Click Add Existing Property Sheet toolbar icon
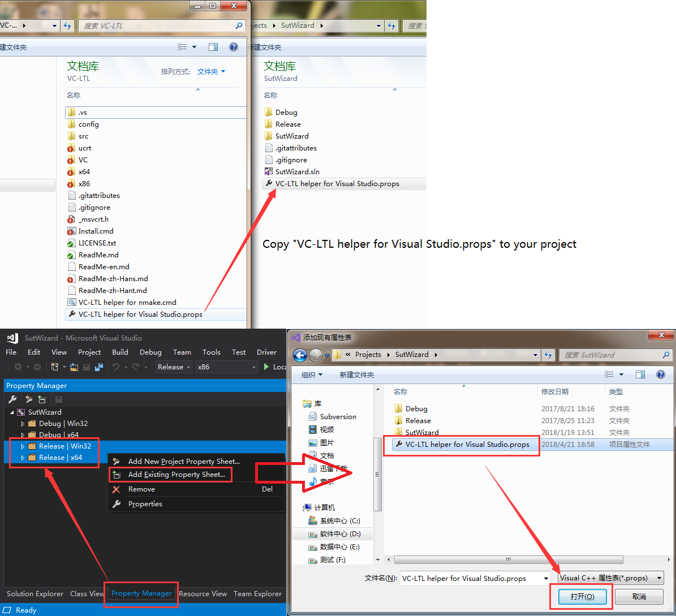The height and width of the screenshot is (616, 676). click(42, 399)
